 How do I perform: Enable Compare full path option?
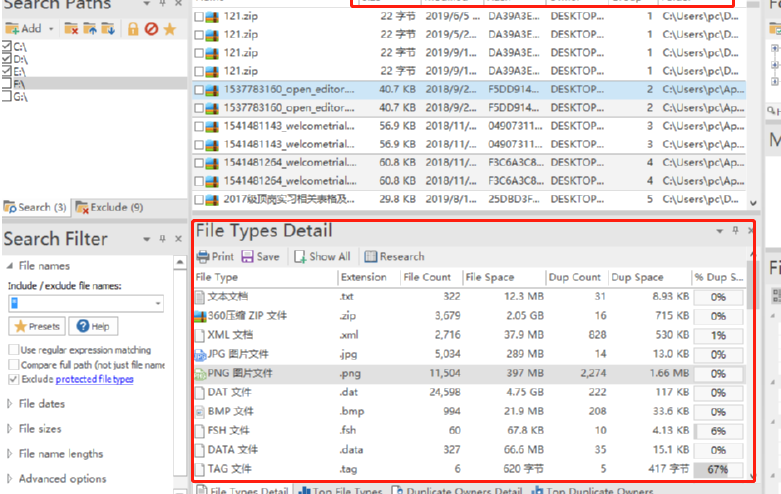[x=14, y=365]
